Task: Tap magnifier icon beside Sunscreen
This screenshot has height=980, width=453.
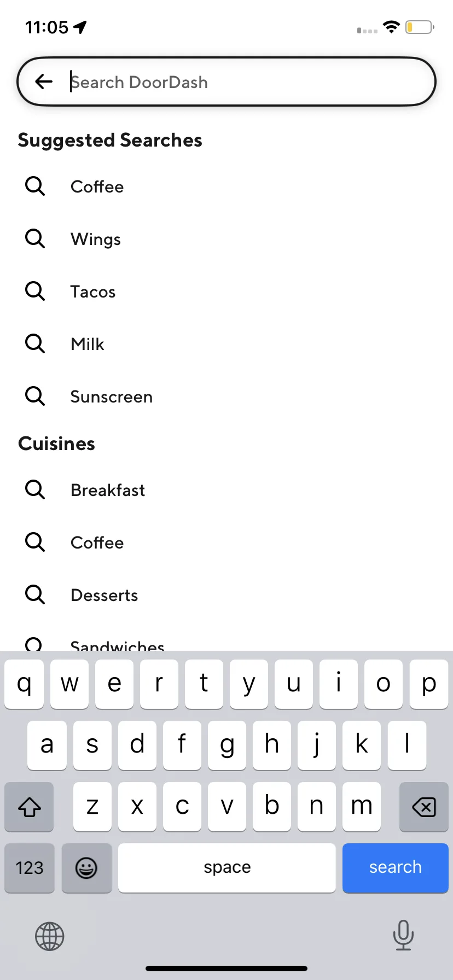Action: click(x=35, y=396)
